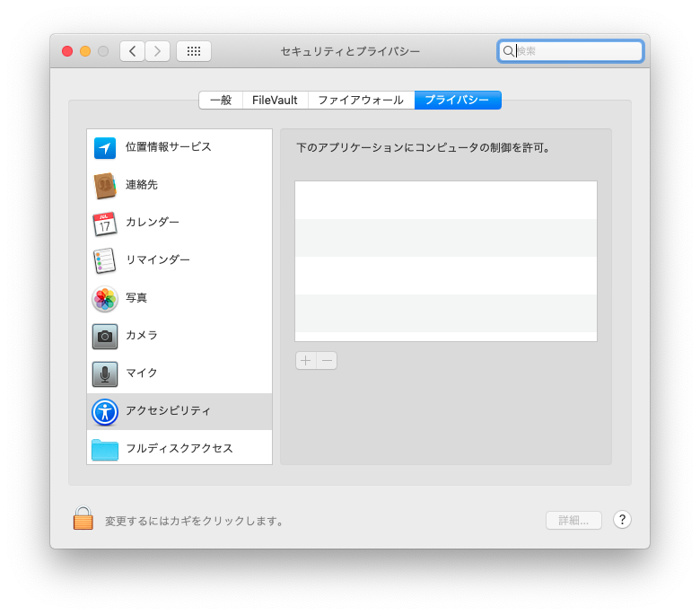Click the Accessibility blue circle icon
This screenshot has height=615, width=700.
pos(105,412)
